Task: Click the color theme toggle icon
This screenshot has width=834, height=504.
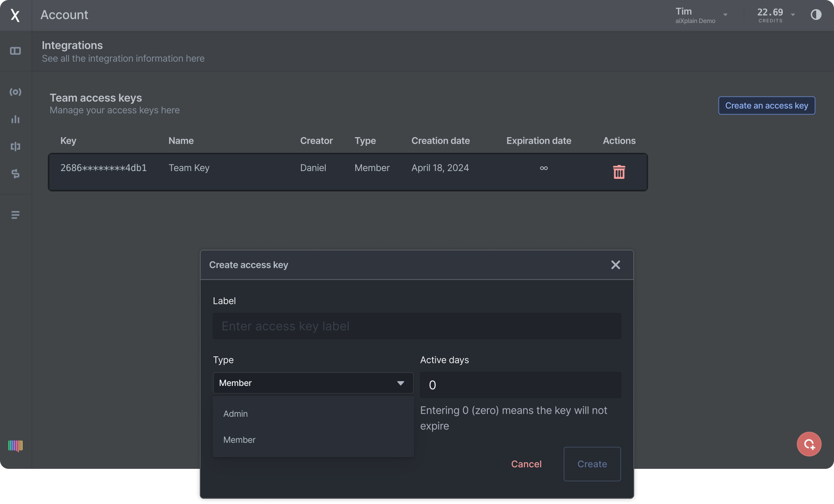Action: click(x=816, y=15)
